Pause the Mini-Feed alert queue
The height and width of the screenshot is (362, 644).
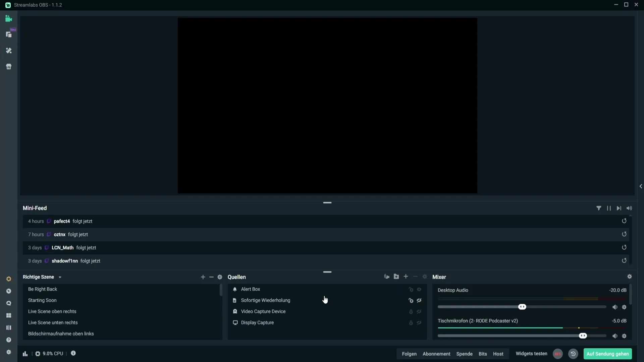point(609,208)
